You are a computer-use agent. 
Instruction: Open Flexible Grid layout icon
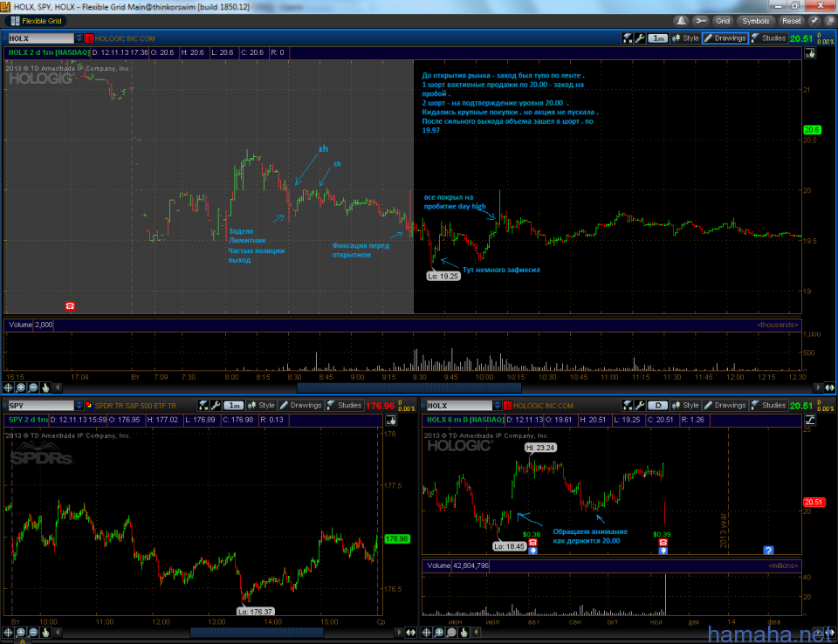15,21
